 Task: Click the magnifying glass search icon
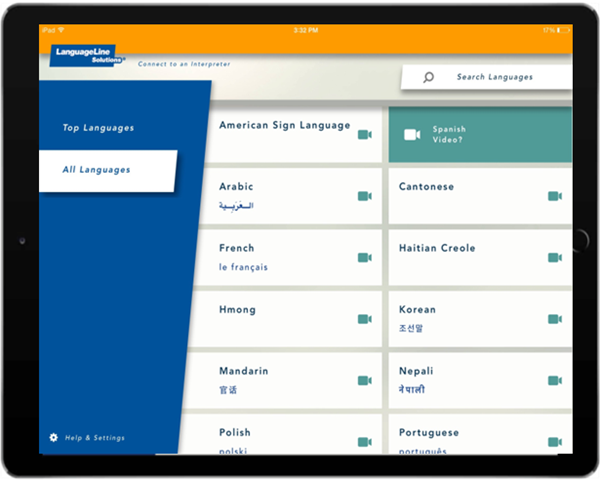click(429, 77)
